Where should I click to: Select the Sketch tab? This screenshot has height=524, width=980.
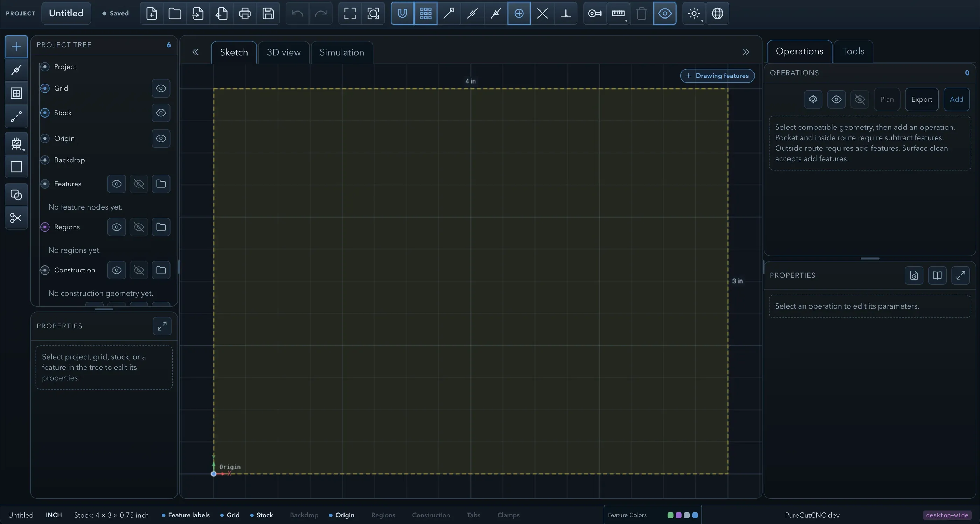coord(234,52)
